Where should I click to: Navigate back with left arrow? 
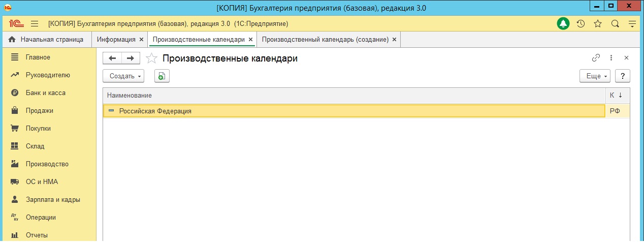(112, 58)
